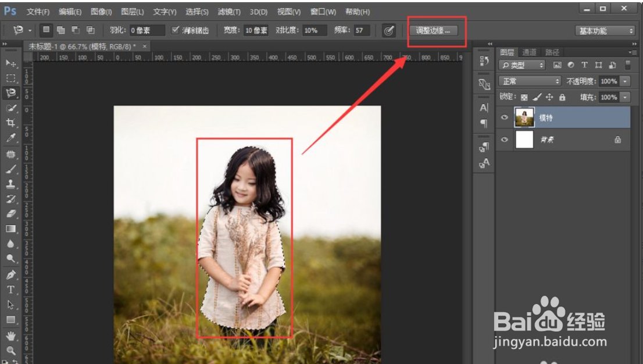Toggle lock image pixels brush icon

pyautogui.click(x=537, y=97)
